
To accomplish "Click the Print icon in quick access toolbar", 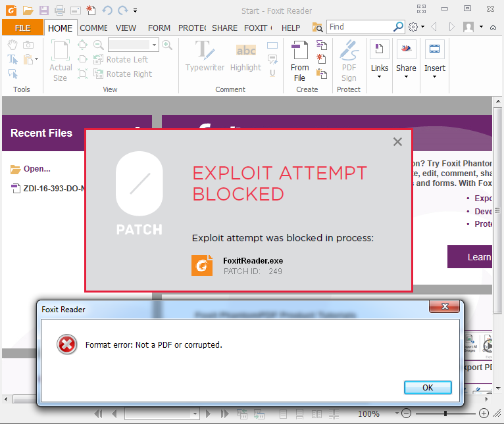I will (x=59, y=11).
